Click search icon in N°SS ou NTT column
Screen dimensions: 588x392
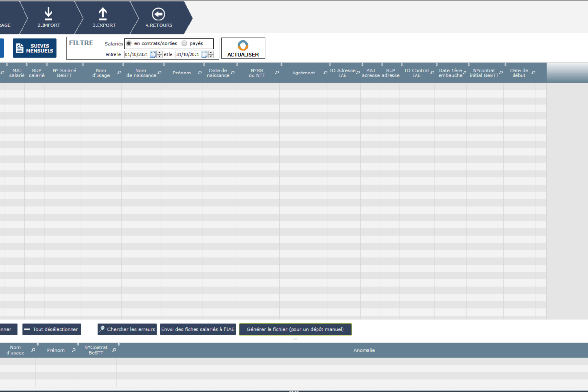(276, 73)
